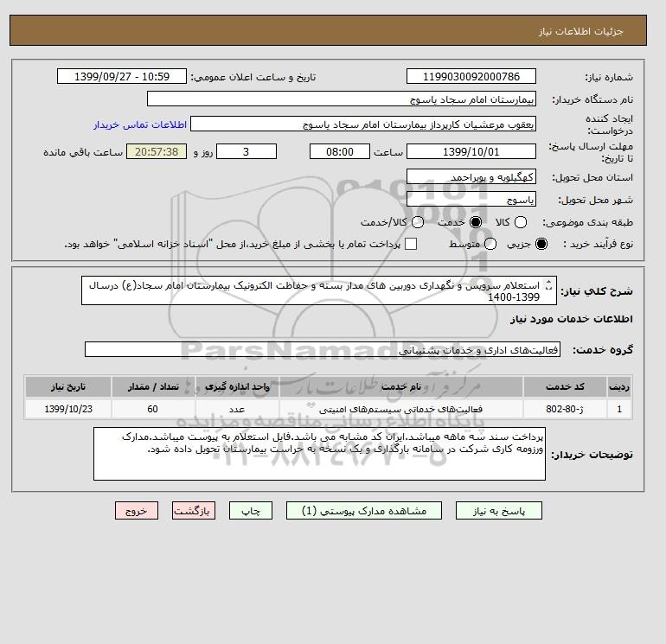
Task: Click تاریخ نیاز column header
Action: 68,386
